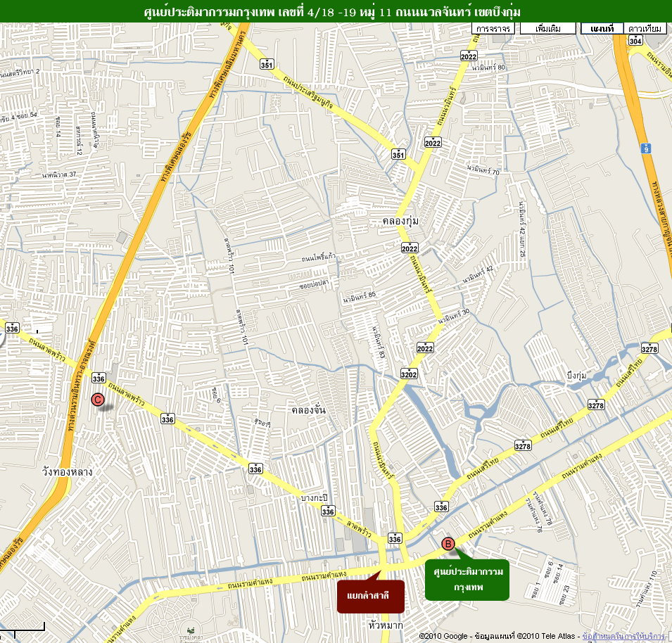Click the ©2010 Google copyright text
The height and width of the screenshot is (643, 672).
coord(443,636)
